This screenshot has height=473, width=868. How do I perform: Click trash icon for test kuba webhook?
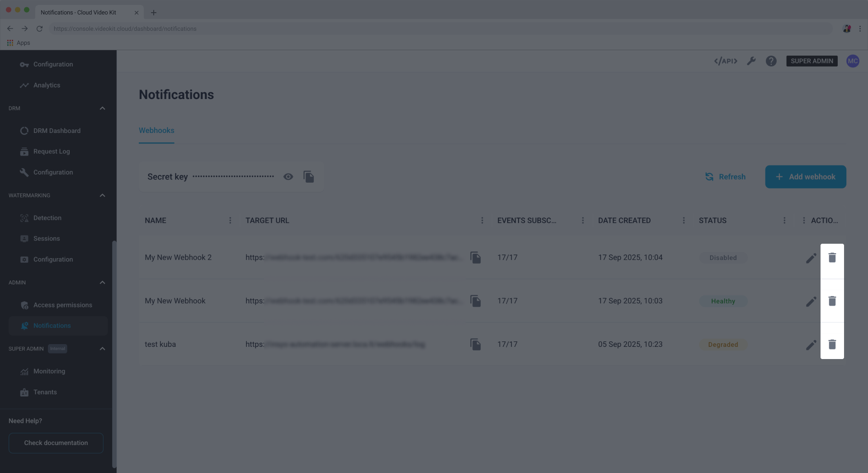(832, 345)
